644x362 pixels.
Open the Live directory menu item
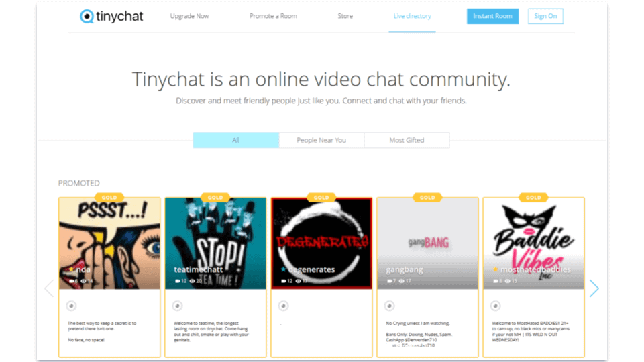coord(412,16)
